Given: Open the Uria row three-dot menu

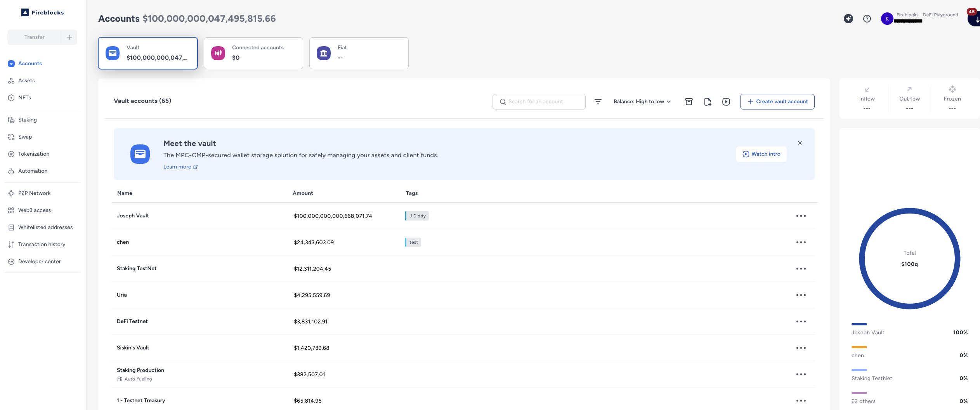Looking at the screenshot, I should coord(801,295).
